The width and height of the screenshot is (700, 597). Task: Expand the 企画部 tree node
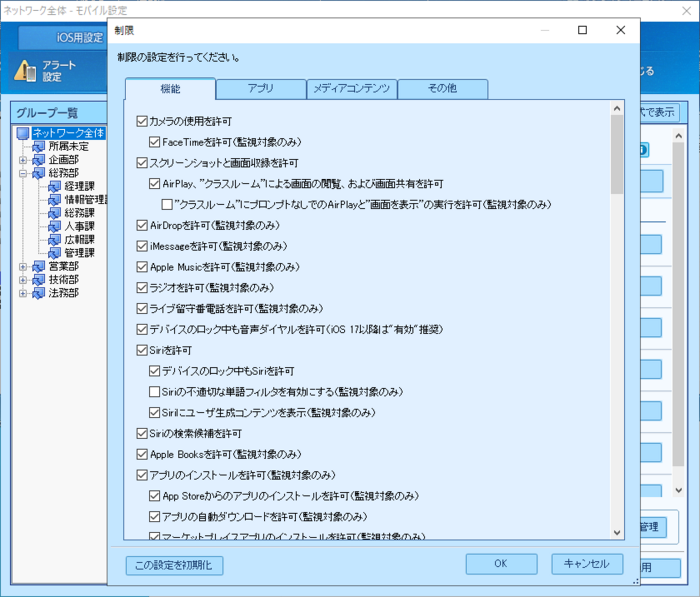(23, 159)
